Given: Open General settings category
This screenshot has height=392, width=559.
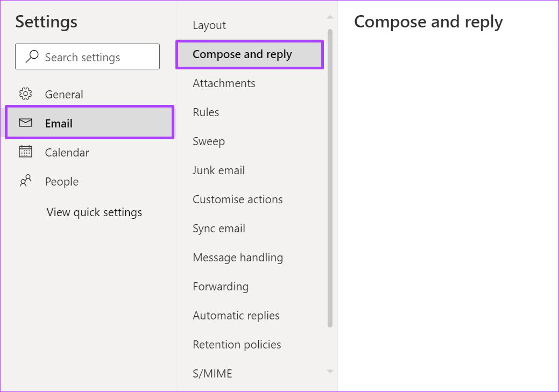Looking at the screenshot, I should coord(89,94).
